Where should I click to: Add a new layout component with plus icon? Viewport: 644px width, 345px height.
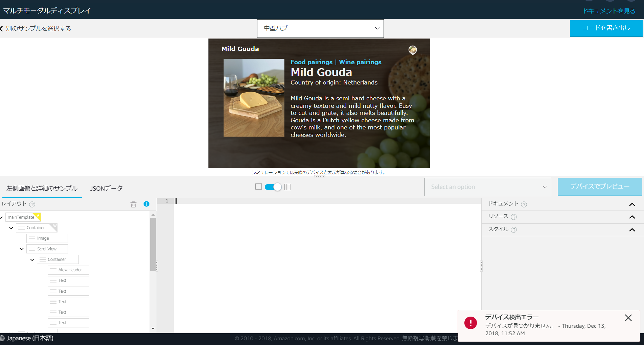pyautogui.click(x=146, y=204)
